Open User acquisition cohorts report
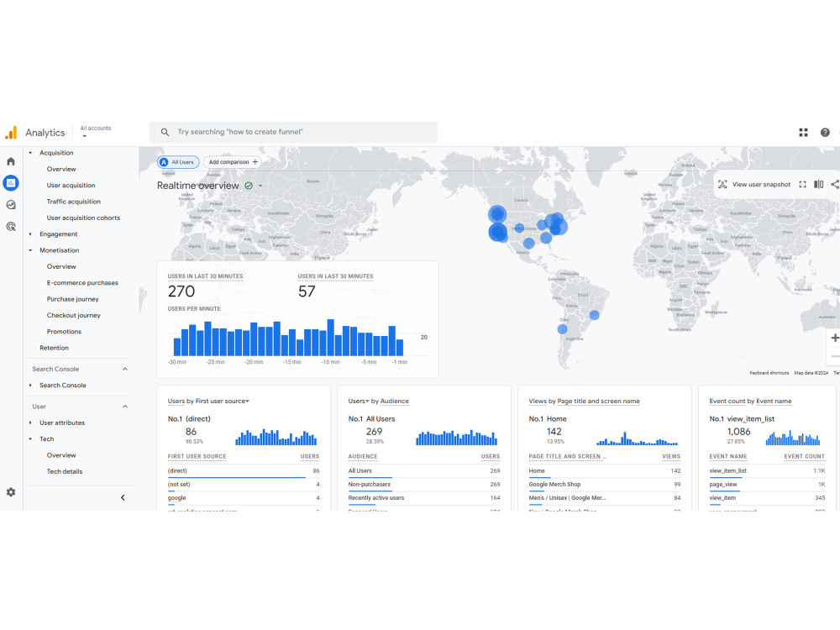 point(83,218)
